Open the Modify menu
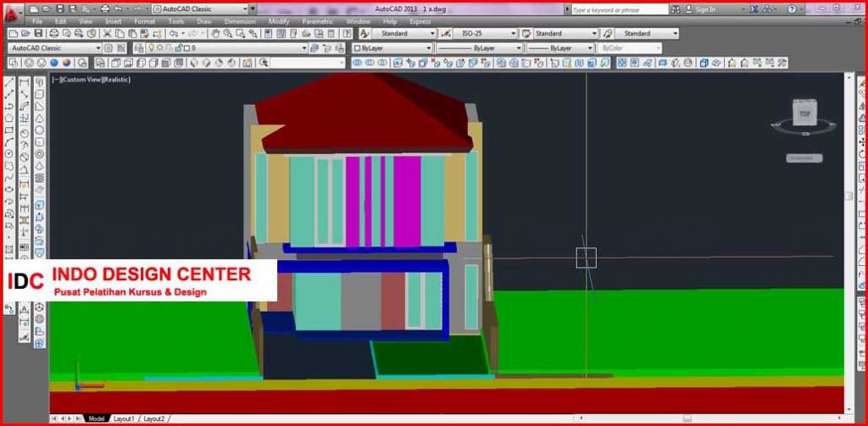The width and height of the screenshot is (868, 426). (279, 21)
